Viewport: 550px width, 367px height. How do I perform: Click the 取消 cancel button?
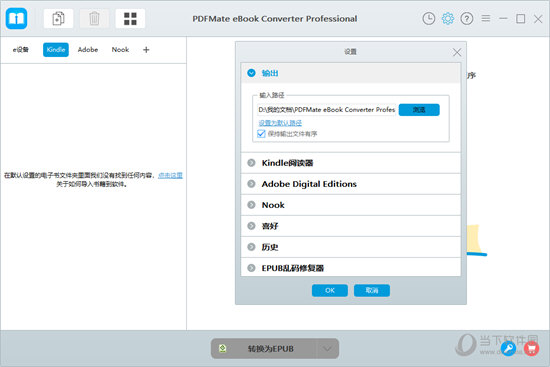(372, 291)
